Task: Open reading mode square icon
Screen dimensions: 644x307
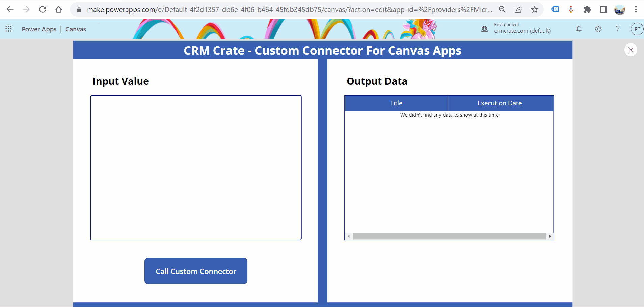Action: click(x=603, y=9)
